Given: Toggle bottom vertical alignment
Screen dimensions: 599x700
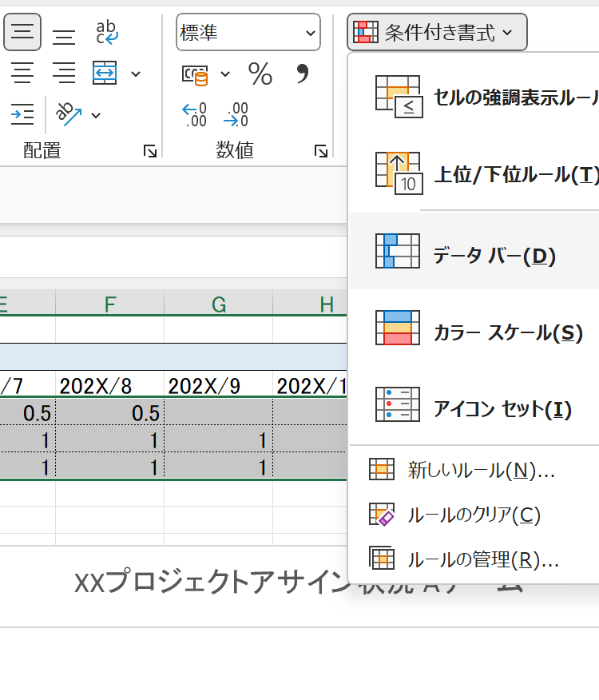Looking at the screenshot, I should (x=64, y=34).
